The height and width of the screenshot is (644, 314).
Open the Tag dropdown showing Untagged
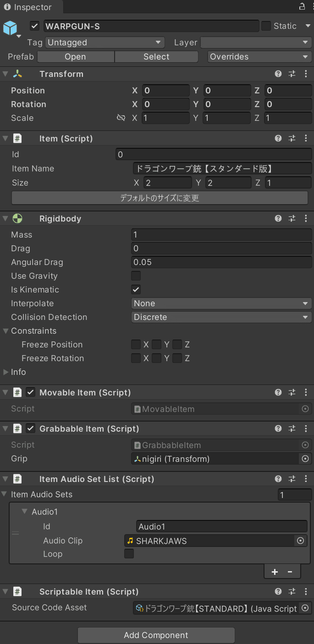click(105, 43)
